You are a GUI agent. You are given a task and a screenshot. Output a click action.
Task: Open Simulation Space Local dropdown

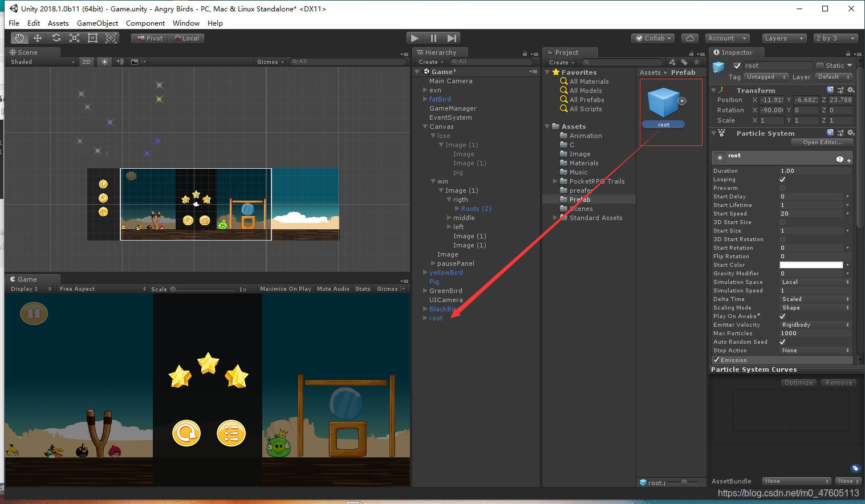[815, 282]
